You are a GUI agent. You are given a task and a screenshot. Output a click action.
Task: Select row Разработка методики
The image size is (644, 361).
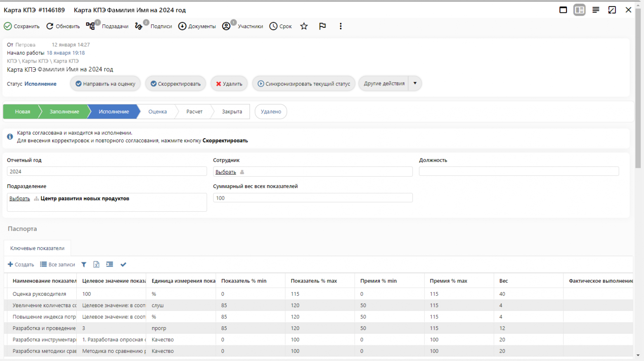[x=319, y=351]
